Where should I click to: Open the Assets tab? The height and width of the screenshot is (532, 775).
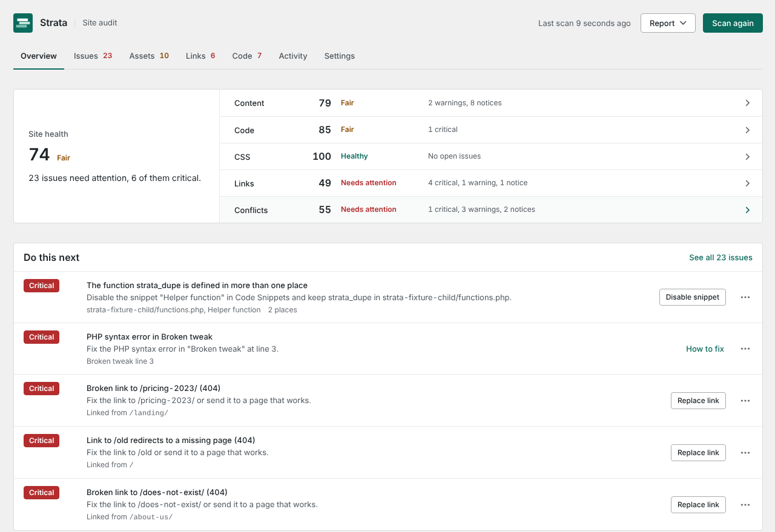tap(149, 56)
